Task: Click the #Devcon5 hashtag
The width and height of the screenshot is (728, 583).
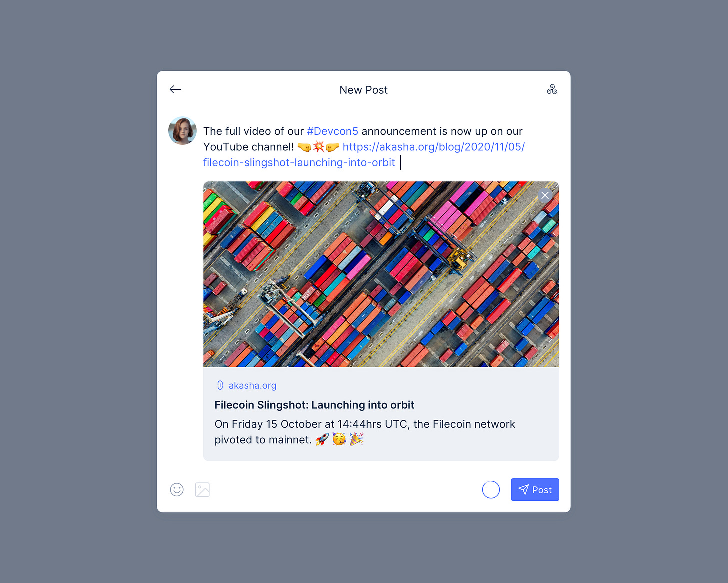Action: point(332,131)
